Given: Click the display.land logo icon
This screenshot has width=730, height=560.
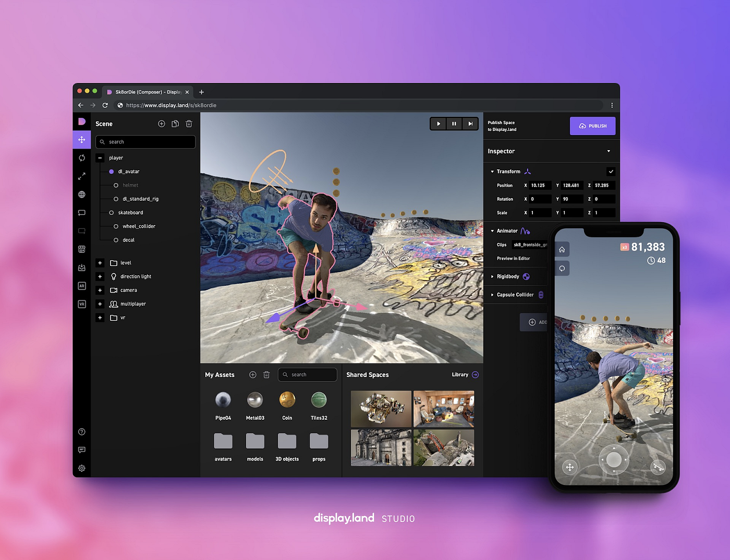Looking at the screenshot, I should point(82,121).
